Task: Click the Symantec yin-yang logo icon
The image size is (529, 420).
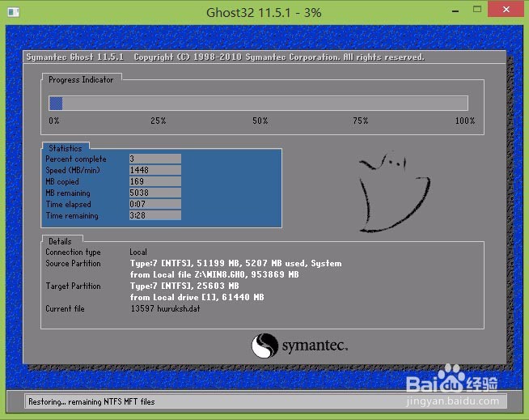Action: pyautogui.click(x=264, y=346)
